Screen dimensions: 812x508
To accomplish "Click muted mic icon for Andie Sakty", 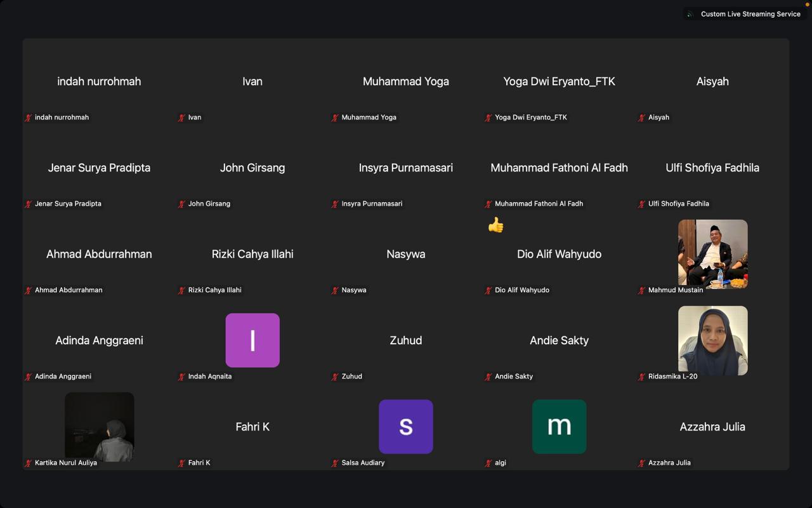I will coord(488,377).
